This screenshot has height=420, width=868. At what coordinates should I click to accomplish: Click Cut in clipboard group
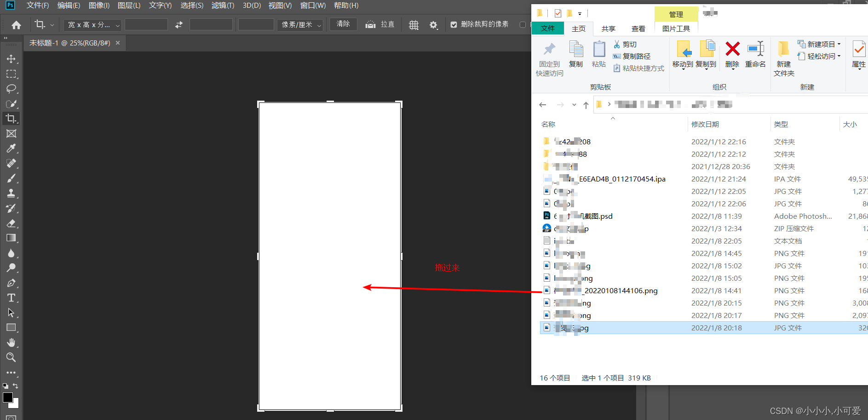pos(625,44)
